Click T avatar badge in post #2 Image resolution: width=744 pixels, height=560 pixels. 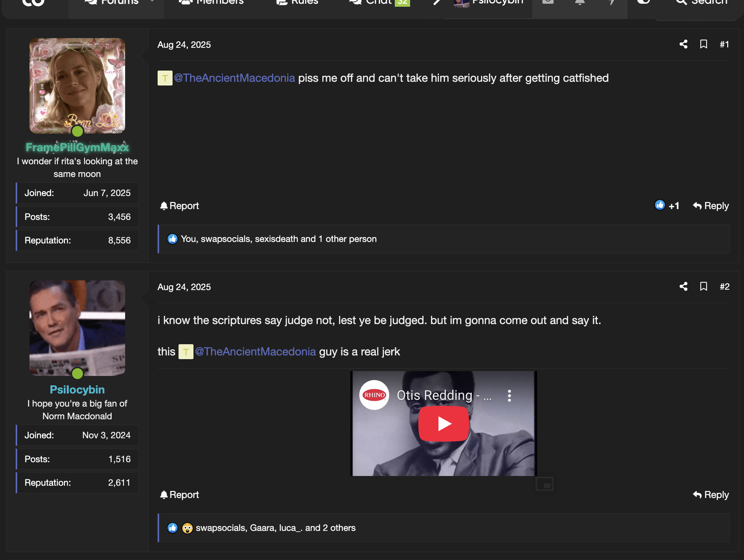[186, 352]
